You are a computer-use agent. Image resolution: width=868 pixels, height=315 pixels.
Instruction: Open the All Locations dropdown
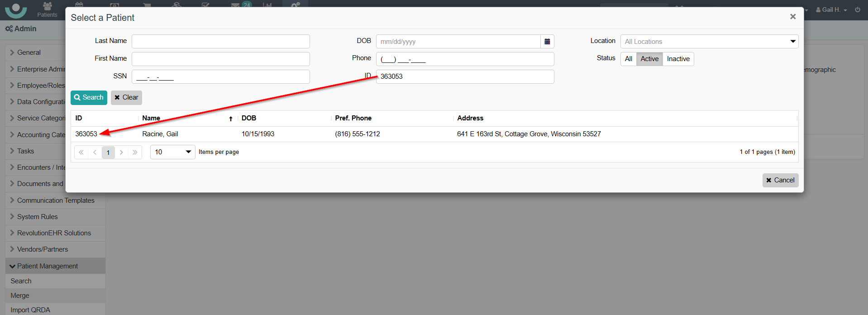(709, 42)
